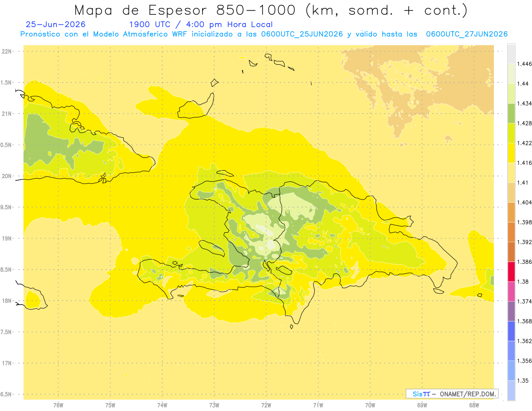Click the legend value 1.44

523,84
